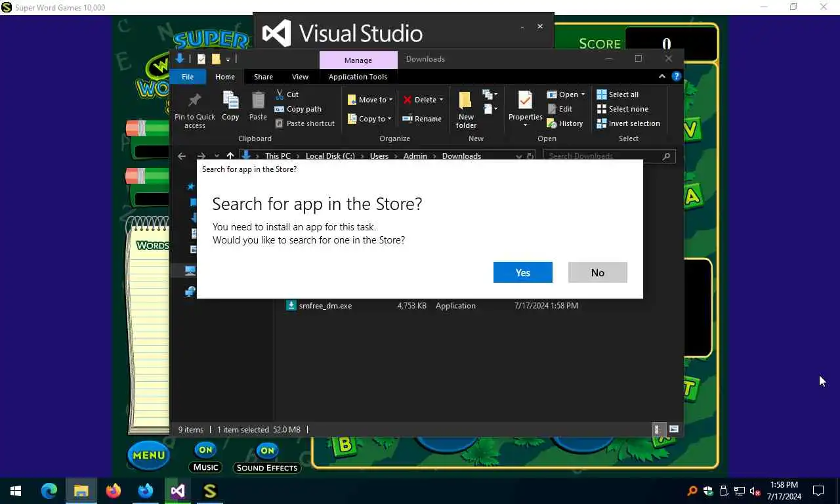
Task: Click Select all
Action: [618, 94]
